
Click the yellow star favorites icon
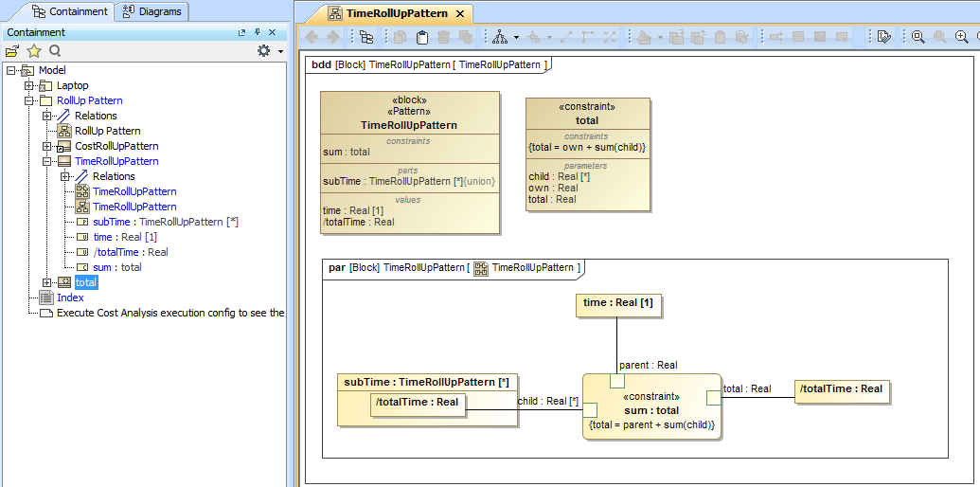(x=34, y=51)
